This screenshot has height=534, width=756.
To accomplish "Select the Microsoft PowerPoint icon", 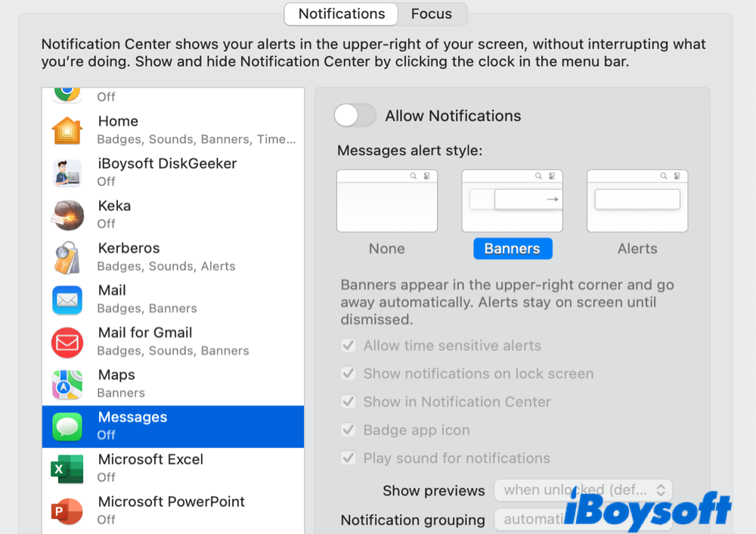I will pos(67,511).
